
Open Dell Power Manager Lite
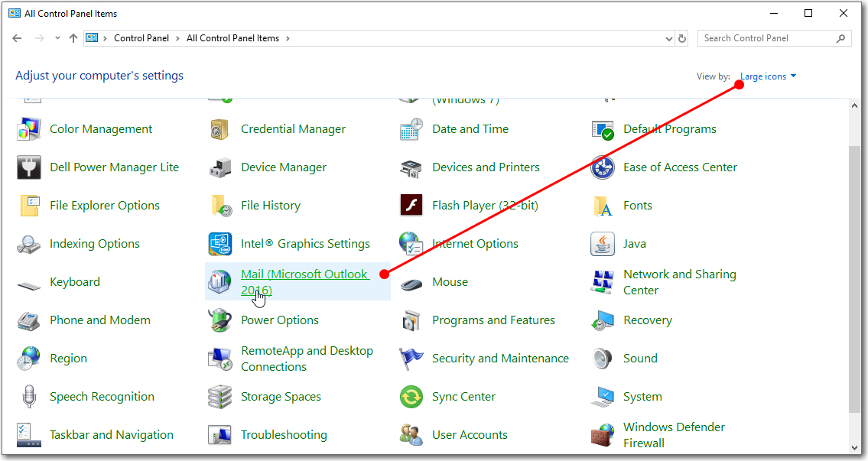[x=114, y=167]
